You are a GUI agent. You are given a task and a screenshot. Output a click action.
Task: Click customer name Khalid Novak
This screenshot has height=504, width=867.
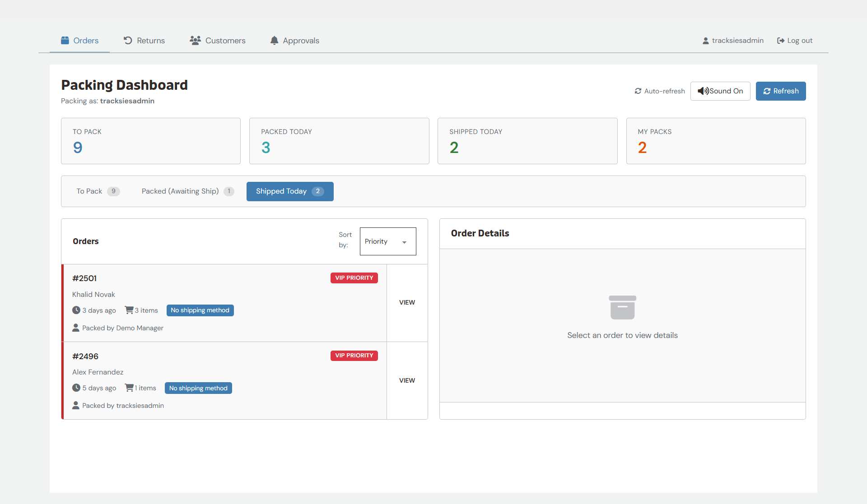click(x=93, y=295)
